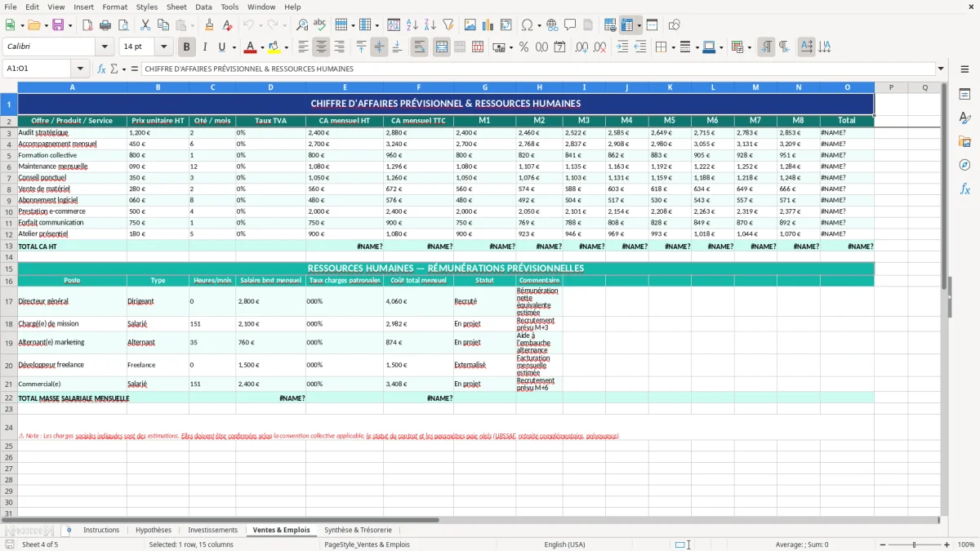The width and height of the screenshot is (980, 551).
Task: Open sidebar Properties deck
Action: click(x=964, y=95)
